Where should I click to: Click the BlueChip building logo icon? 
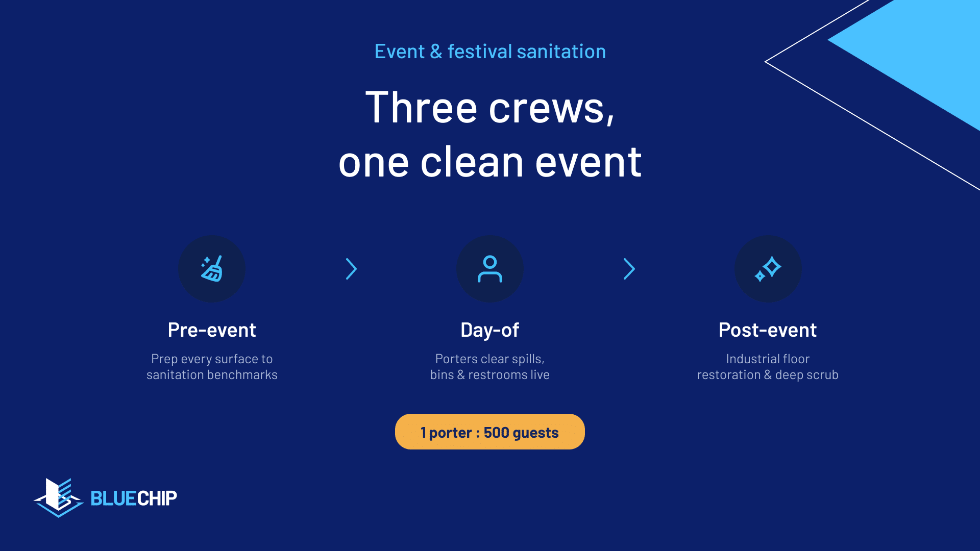tap(59, 497)
